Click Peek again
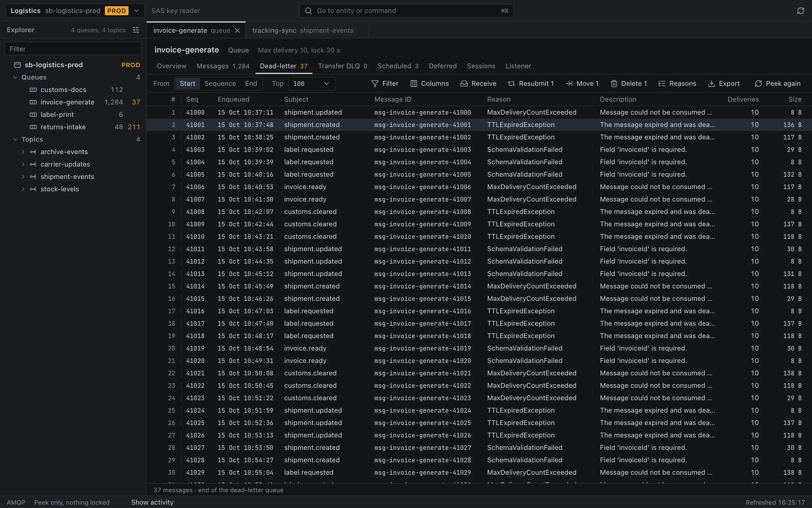Image resolution: width=812 pixels, height=508 pixels. click(x=777, y=83)
